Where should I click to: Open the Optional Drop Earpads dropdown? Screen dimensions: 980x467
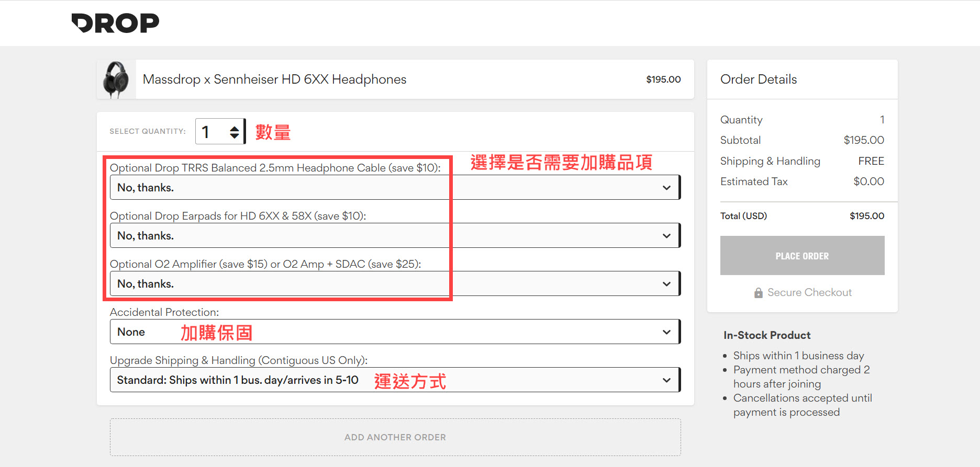click(x=394, y=236)
